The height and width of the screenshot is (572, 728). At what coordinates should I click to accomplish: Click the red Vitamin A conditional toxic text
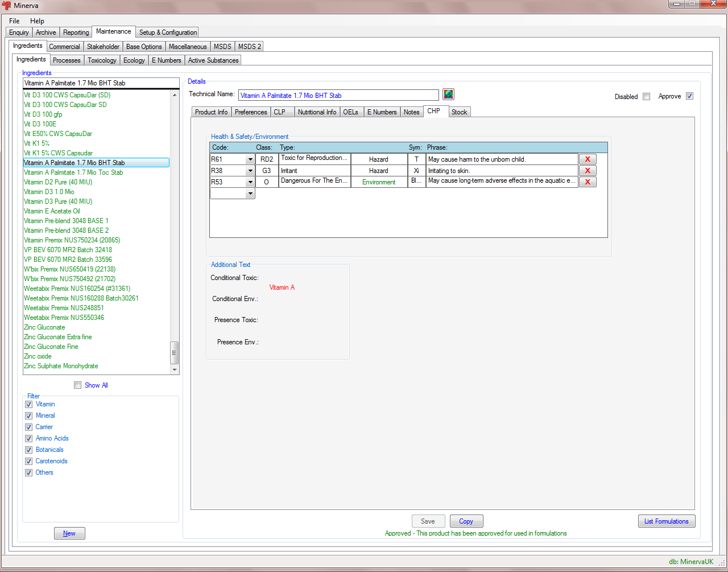point(282,287)
